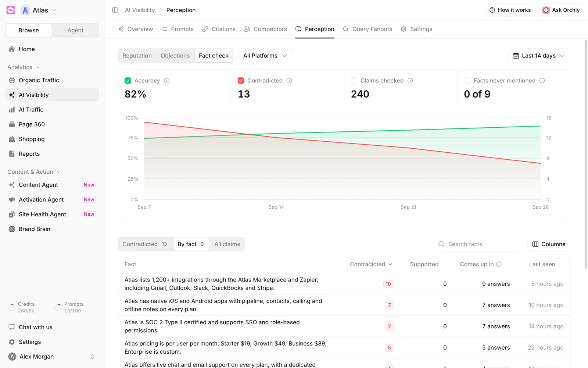This screenshot has width=588, height=368.
Task: Open the Perception tab
Action: (315, 29)
